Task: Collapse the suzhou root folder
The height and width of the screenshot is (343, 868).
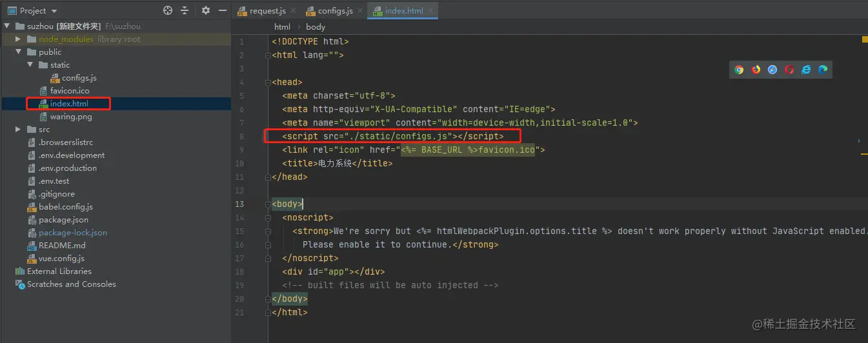Action: [x=6, y=26]
